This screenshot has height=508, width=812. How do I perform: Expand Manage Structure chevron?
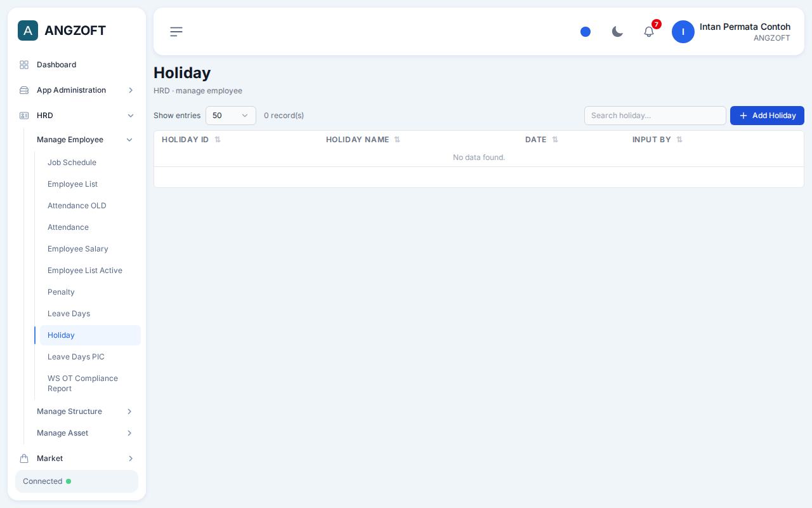pos(129,411)
